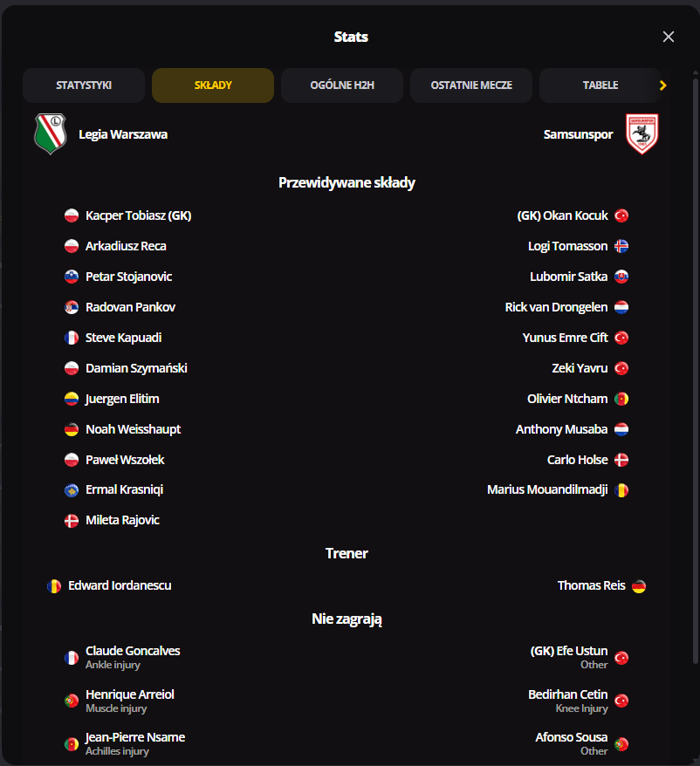The height and width of the screenshot is (766, 700).
Task: Switch to the Statystyki tab
Action: click(84, 85)
